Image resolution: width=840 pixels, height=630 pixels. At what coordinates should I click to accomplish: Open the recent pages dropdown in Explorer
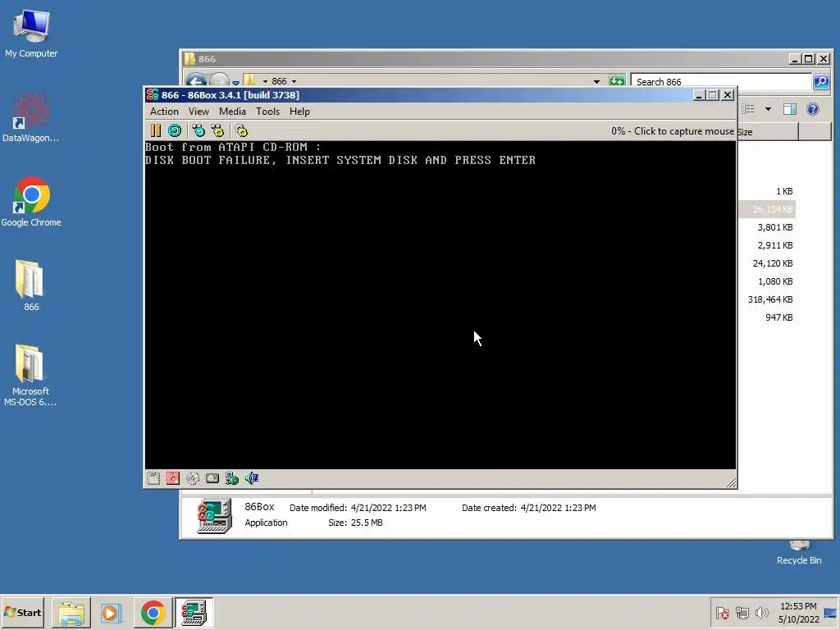tap(235, 83)
